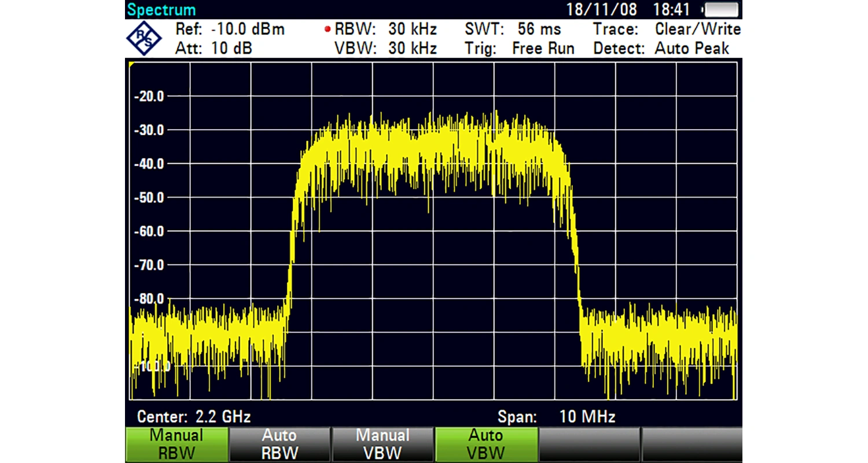Click the -70.0 axis label
868x463 pixels.
(x=149, y=265)
